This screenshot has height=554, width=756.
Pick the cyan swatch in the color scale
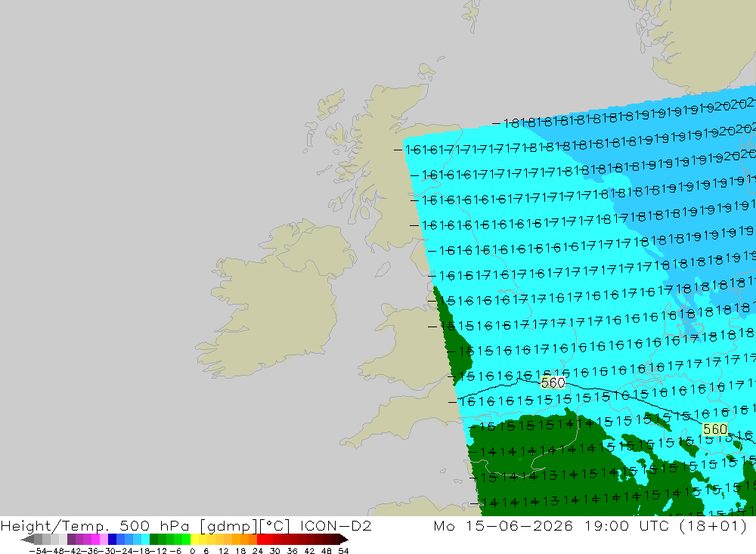point(145,540)
